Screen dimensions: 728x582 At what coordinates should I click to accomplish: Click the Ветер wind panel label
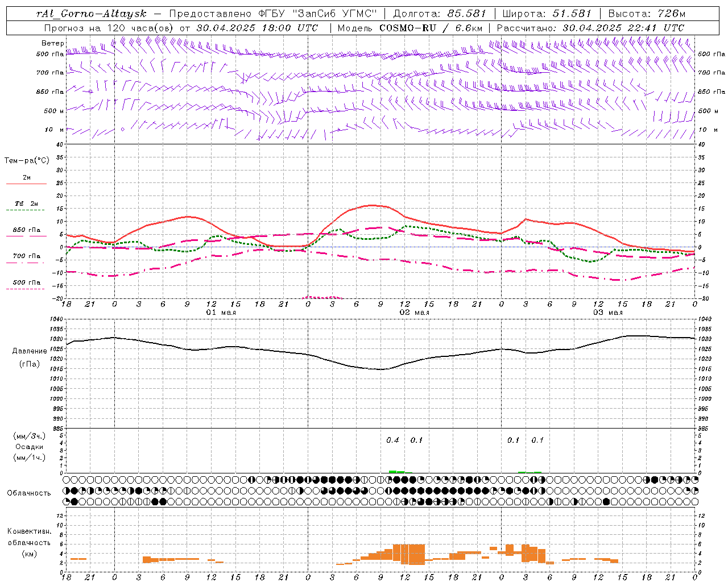52,43
